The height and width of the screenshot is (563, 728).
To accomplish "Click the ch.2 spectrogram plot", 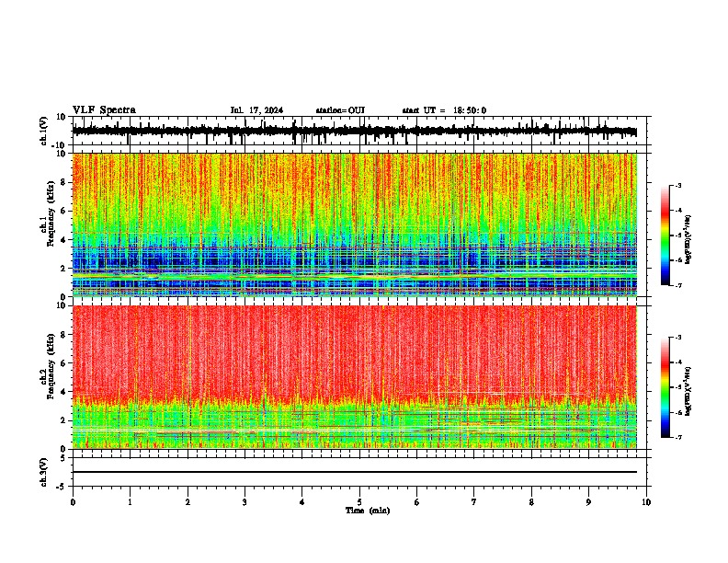I will 355,377.
